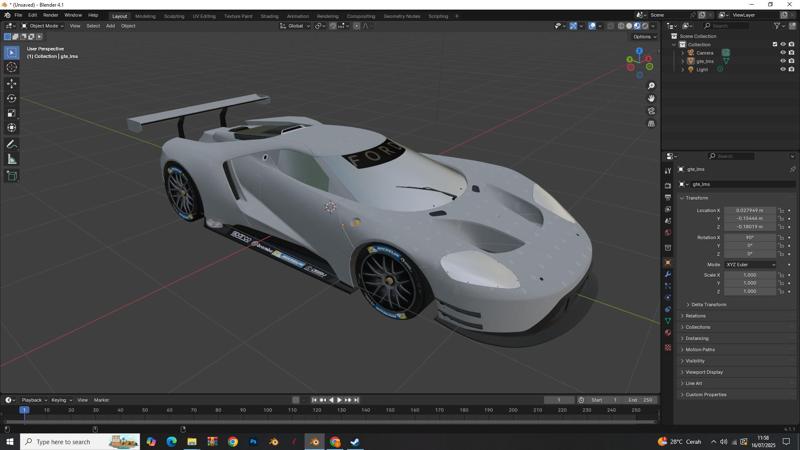800x450 pixels.
Task: Open the Particles properties tab
Action: pyautogui.click(x=668, y=286)
